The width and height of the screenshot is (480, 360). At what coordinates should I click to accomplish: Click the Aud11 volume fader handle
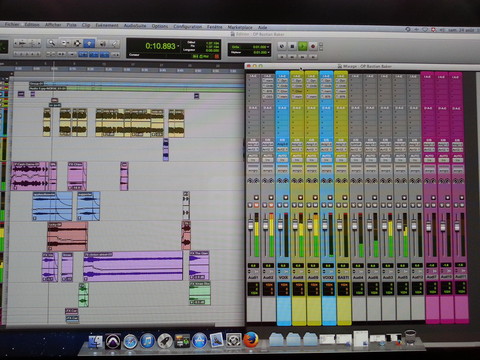click(457, 227)
